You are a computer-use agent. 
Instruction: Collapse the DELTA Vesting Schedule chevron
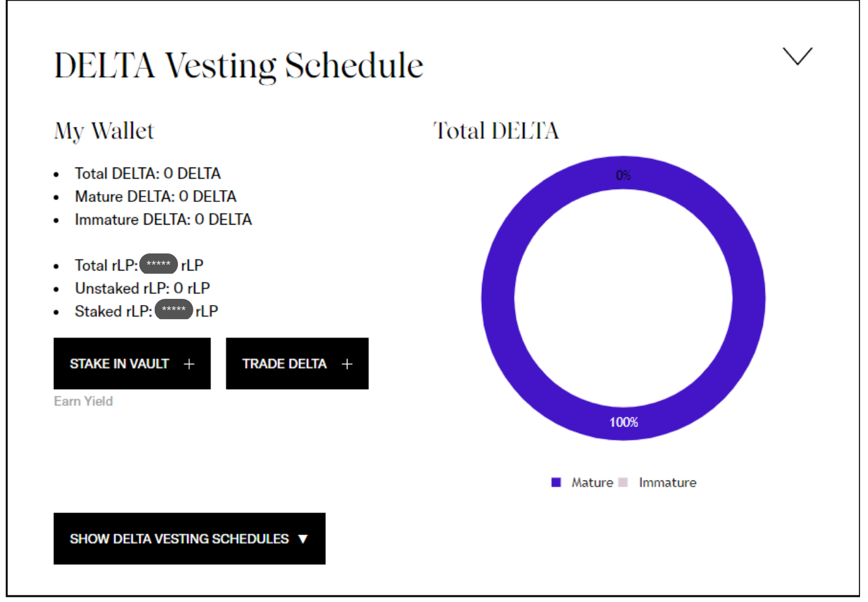click(x=797, y=56)
